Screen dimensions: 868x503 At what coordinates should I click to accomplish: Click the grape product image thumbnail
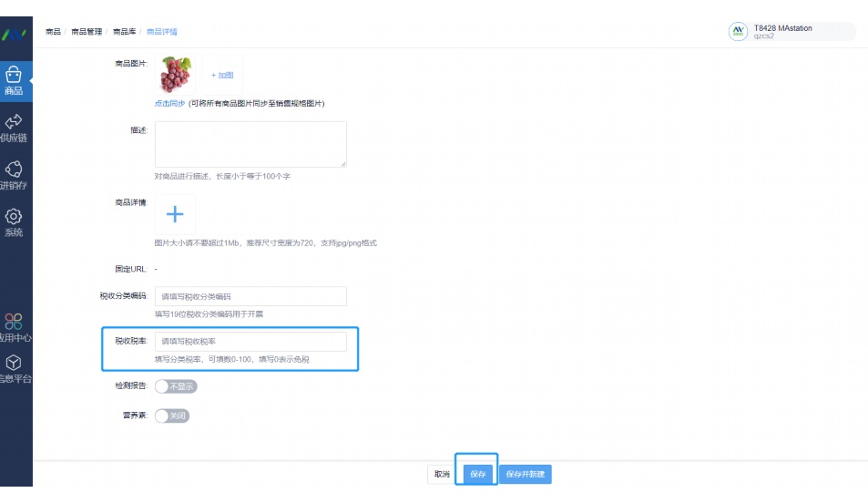point(175,74)
